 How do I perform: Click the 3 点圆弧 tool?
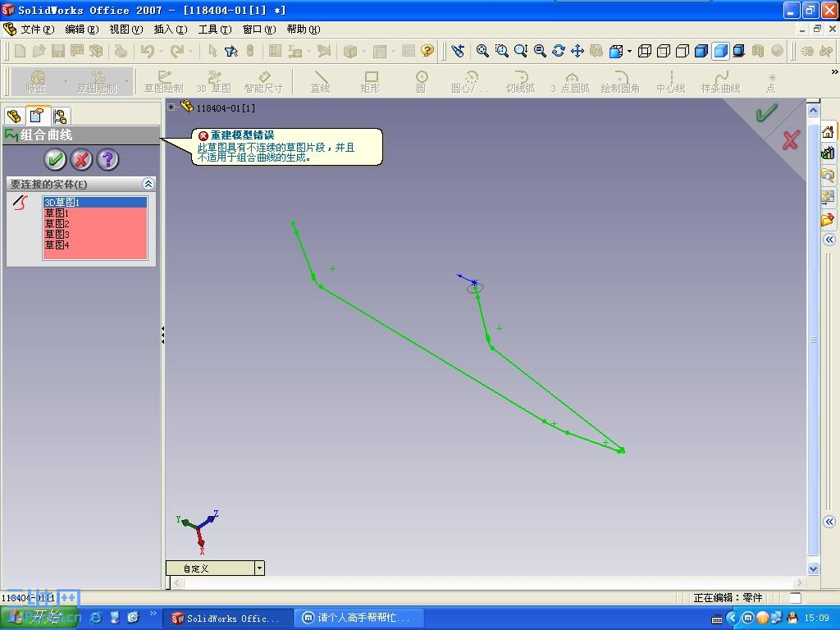[571, 81]
